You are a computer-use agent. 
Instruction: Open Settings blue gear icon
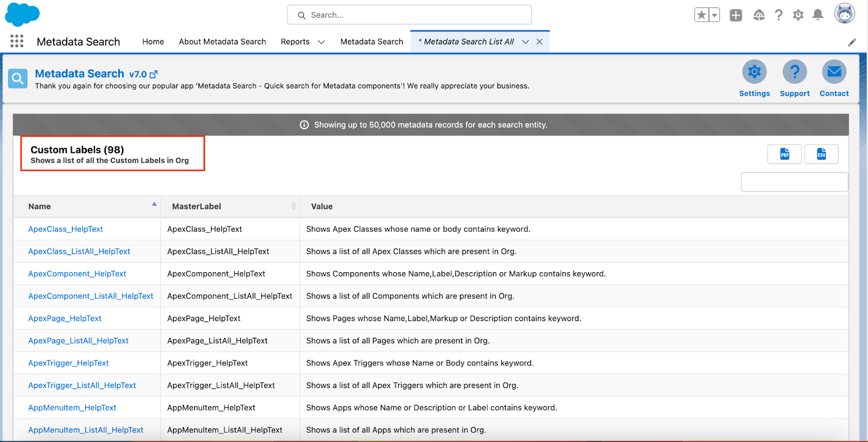tap(755, 72)
